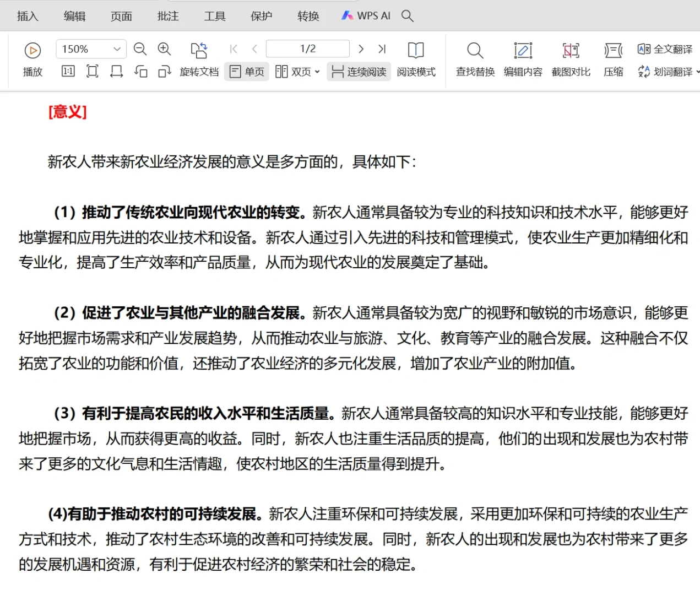
Task: Click heading (3) 有利于提高农民的收入水平和生活质量
Action: click(194, 413)
